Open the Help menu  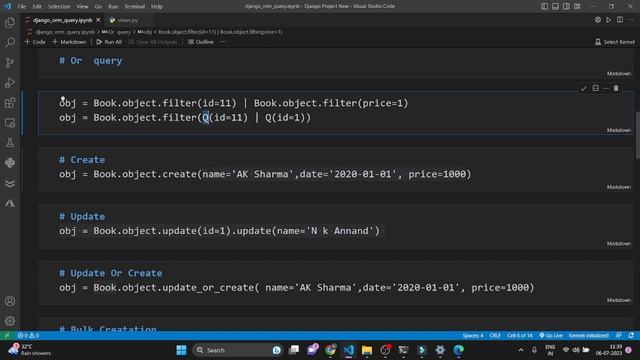click(x=157, y=7)
